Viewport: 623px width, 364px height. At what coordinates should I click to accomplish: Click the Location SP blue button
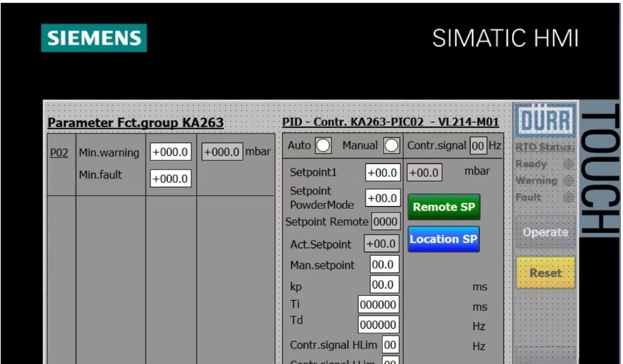coord(443,239)
